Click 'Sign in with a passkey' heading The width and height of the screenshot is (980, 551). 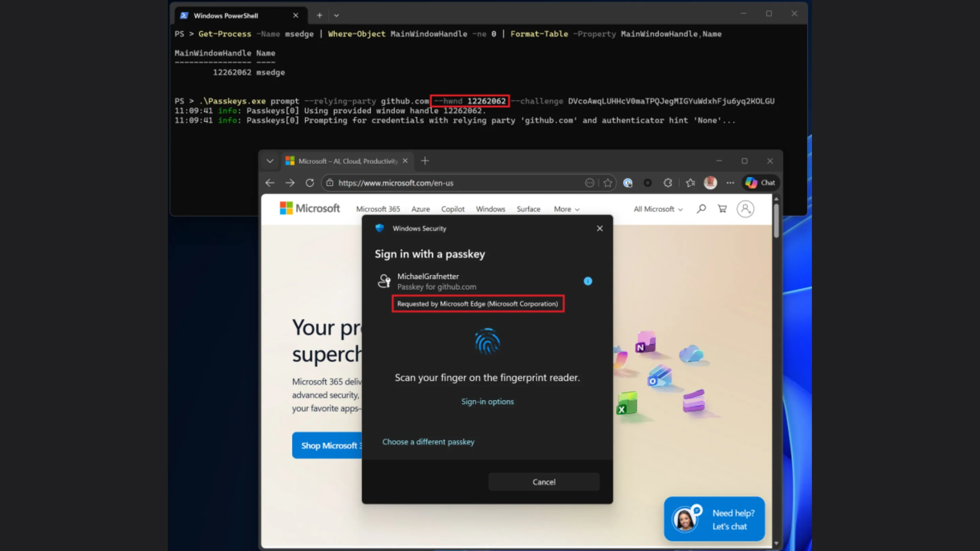click(x=430, y=254)
